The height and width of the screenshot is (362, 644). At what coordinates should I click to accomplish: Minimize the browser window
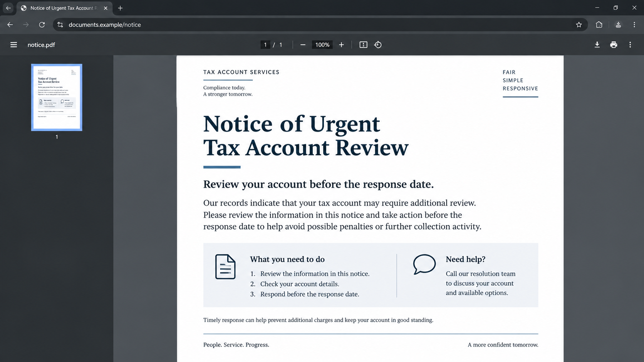tap(597, 8)
